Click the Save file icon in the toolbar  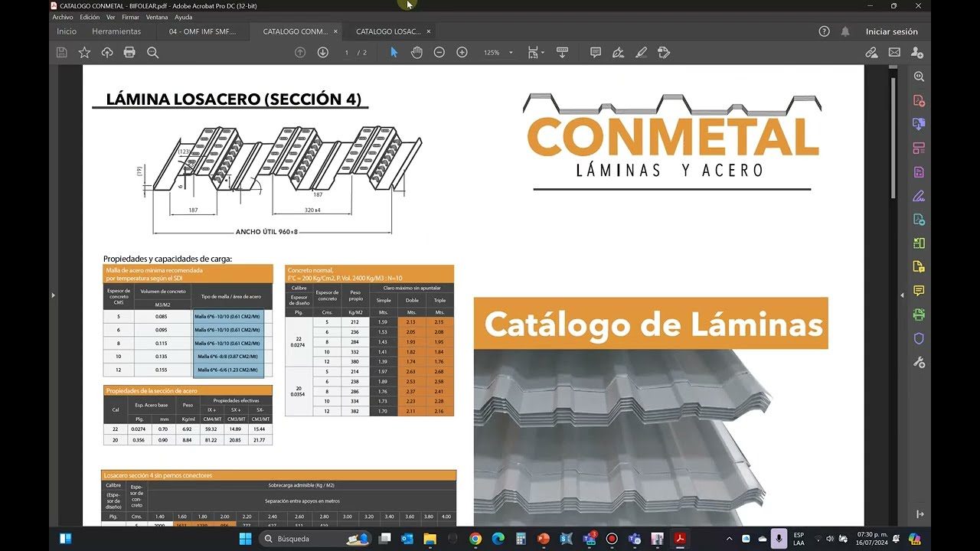62,52
